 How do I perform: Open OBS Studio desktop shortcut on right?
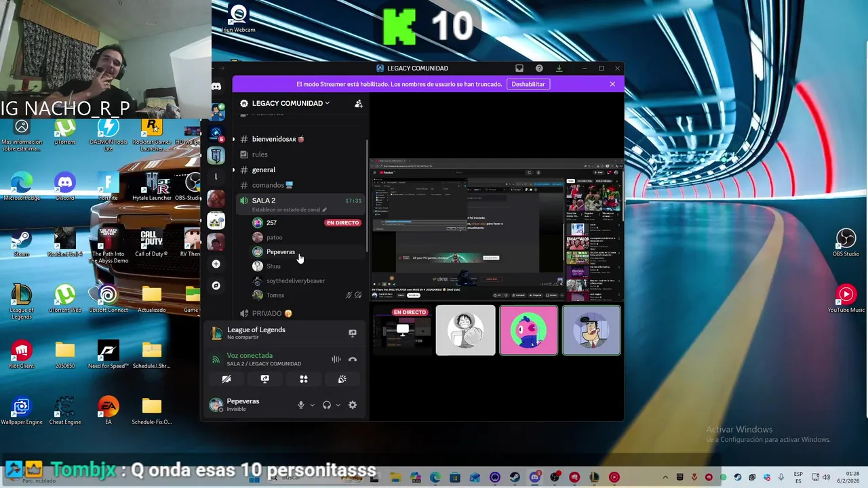[846, 243]
